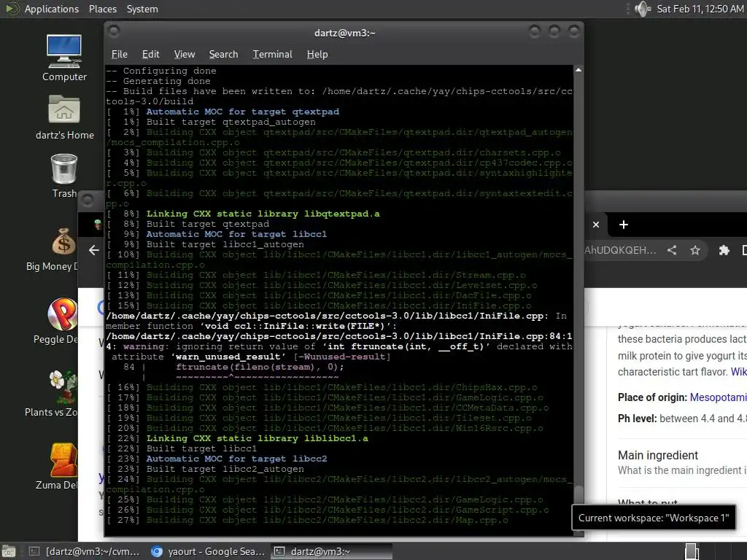Open terminal Search menu

[223, 54]
